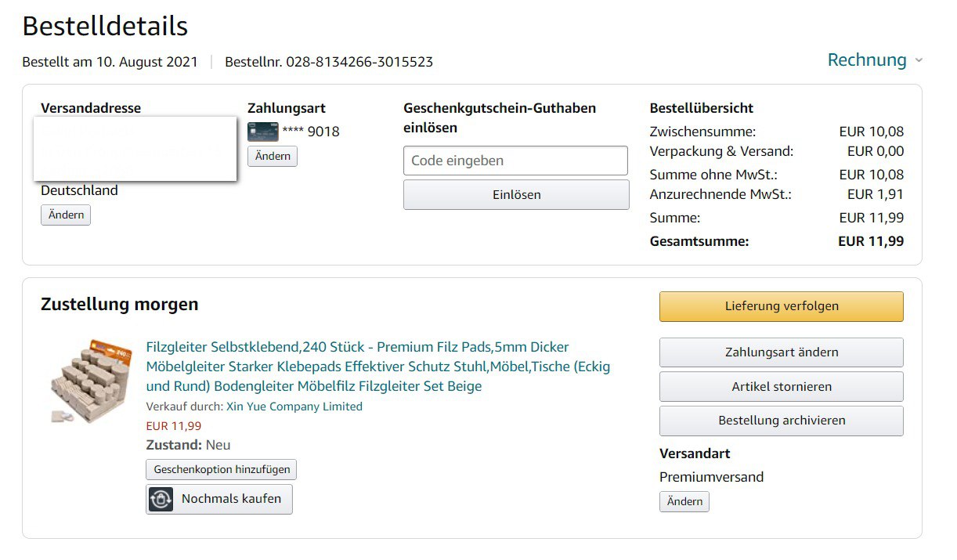Click the circular-arrows buy-again icon

pos(161,500)
